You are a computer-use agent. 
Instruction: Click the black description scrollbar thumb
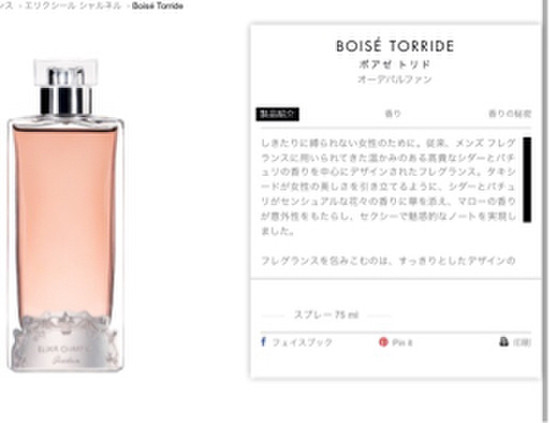[527, 180]
